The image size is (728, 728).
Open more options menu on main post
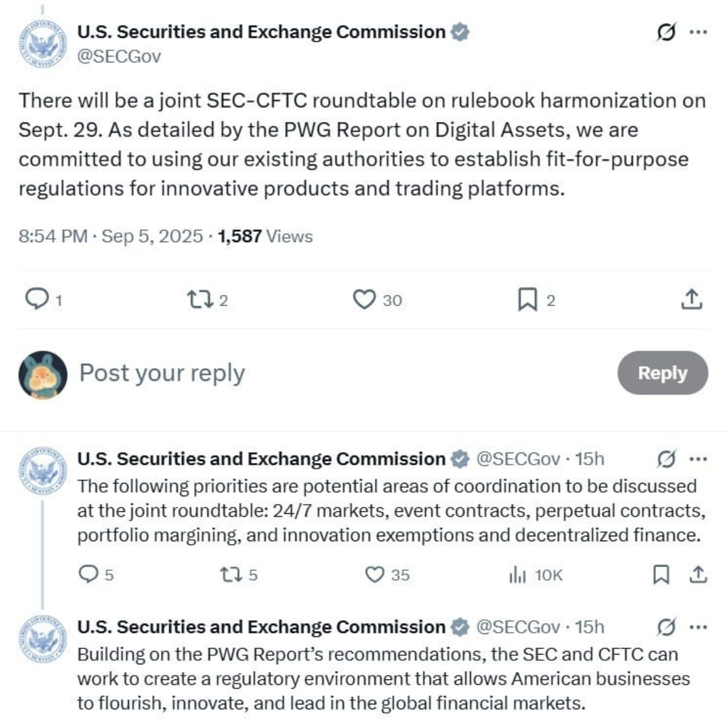[x=699, y=32]
